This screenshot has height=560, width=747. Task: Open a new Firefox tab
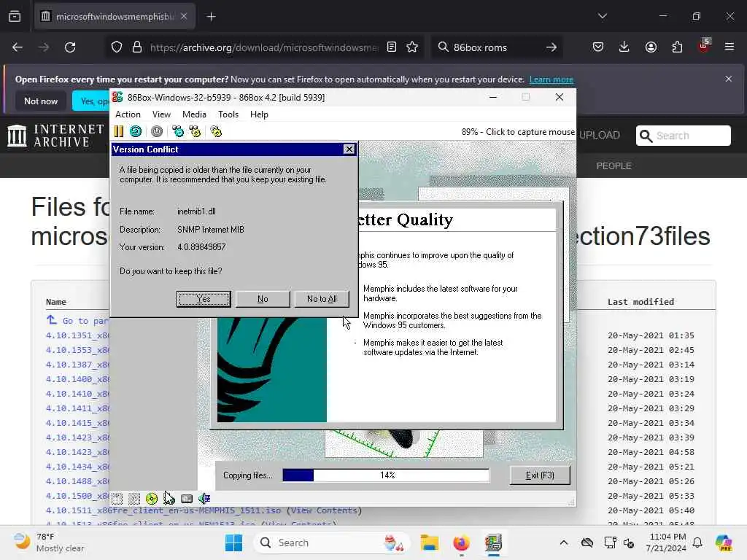(211, 17)
